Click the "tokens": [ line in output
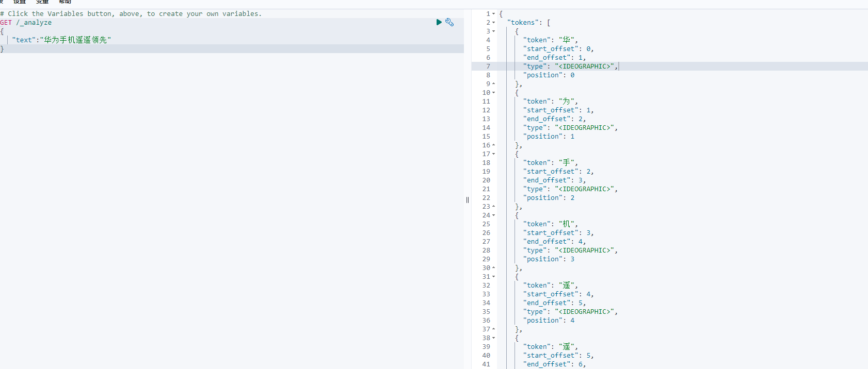The width and height of the screenshot is (868, 369). (x=529, y=23)
